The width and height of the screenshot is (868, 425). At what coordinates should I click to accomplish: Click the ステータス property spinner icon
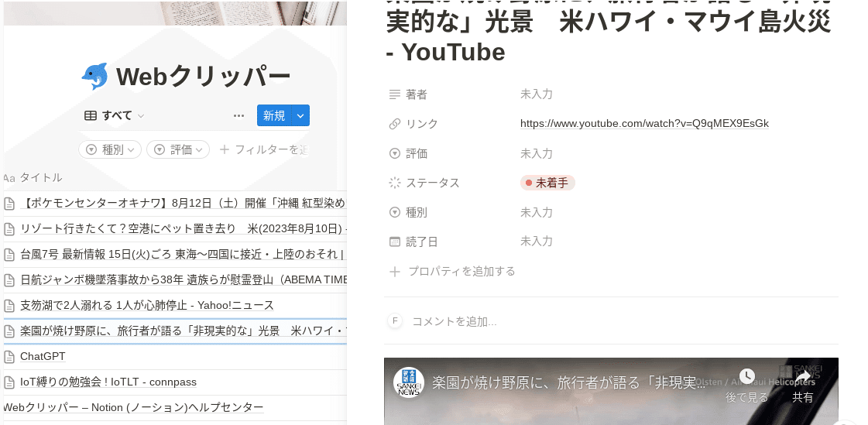[395, 183]
